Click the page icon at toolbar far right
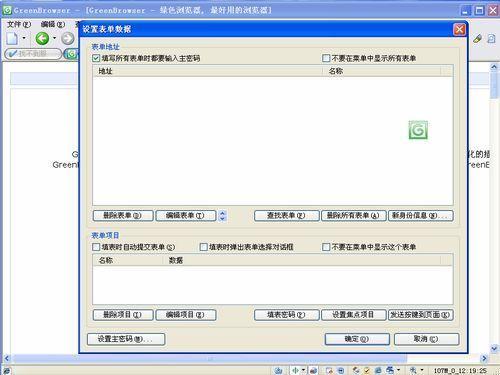This screenshot has height=375, width=500. coord(491,39)
